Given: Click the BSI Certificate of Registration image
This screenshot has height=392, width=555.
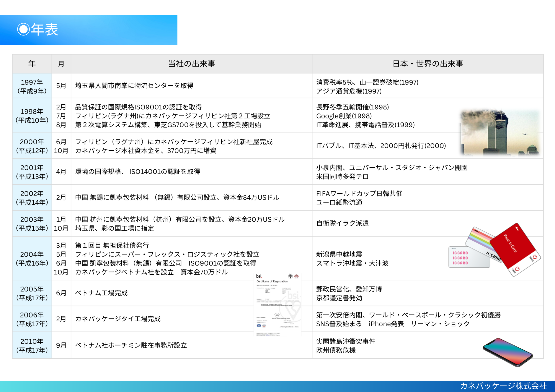Looking at the screenshot, I should pos(277,304).
